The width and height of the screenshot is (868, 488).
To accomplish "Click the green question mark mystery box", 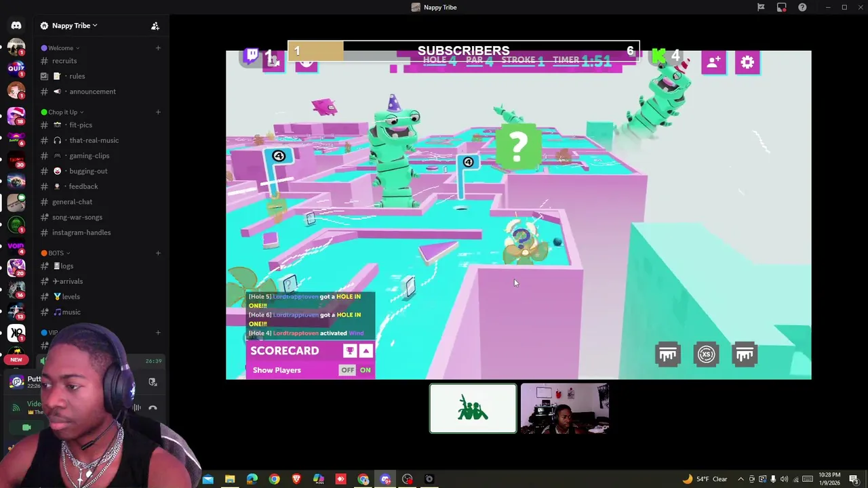I will pyautogui.click(x=518, y=145).
